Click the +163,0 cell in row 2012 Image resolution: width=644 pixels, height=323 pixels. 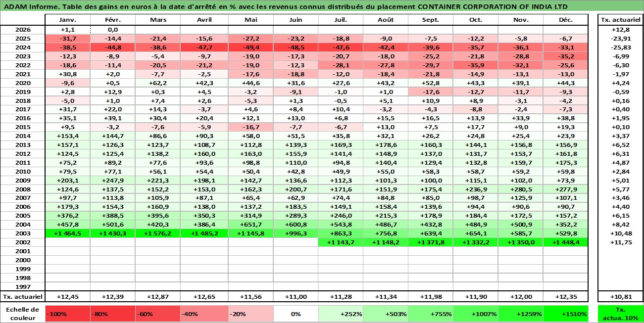coord(251,154)
